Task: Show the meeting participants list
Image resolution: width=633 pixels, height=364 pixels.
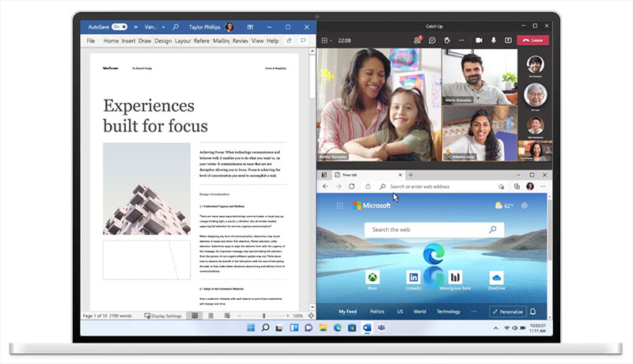Action: [417, 40]
